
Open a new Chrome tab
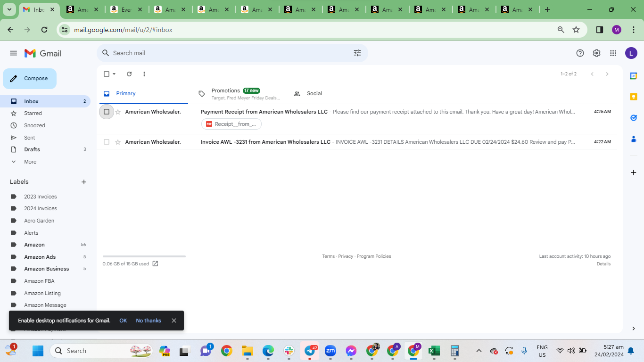click(547, 9)
